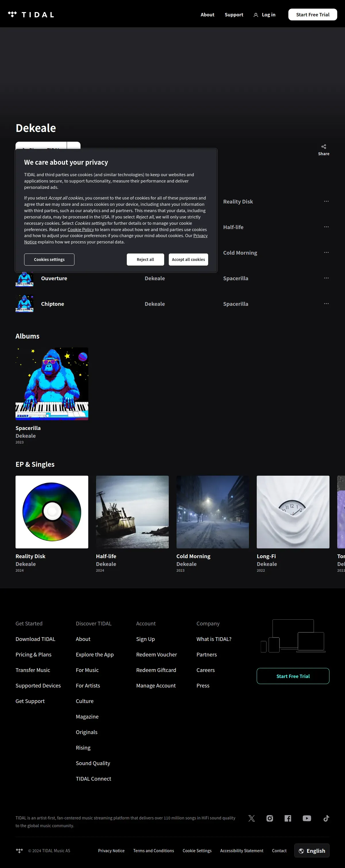Click Log in in header
This screenshot has width=345, height=868.
pyautogui.click(x=269, y=14)
